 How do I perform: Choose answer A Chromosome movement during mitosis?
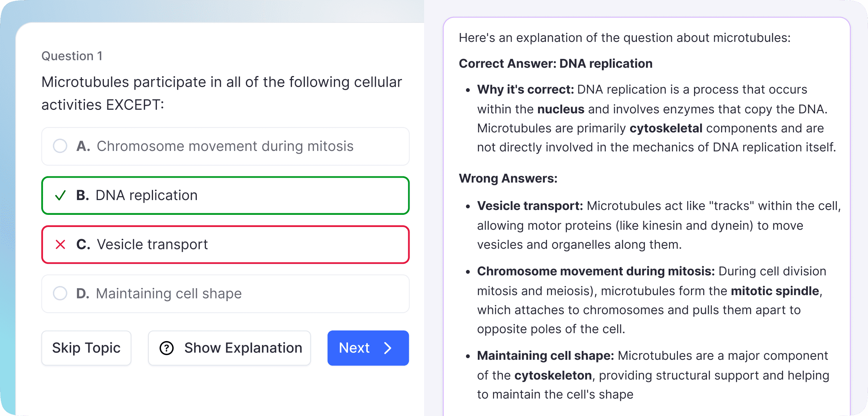tap(225, 146)
